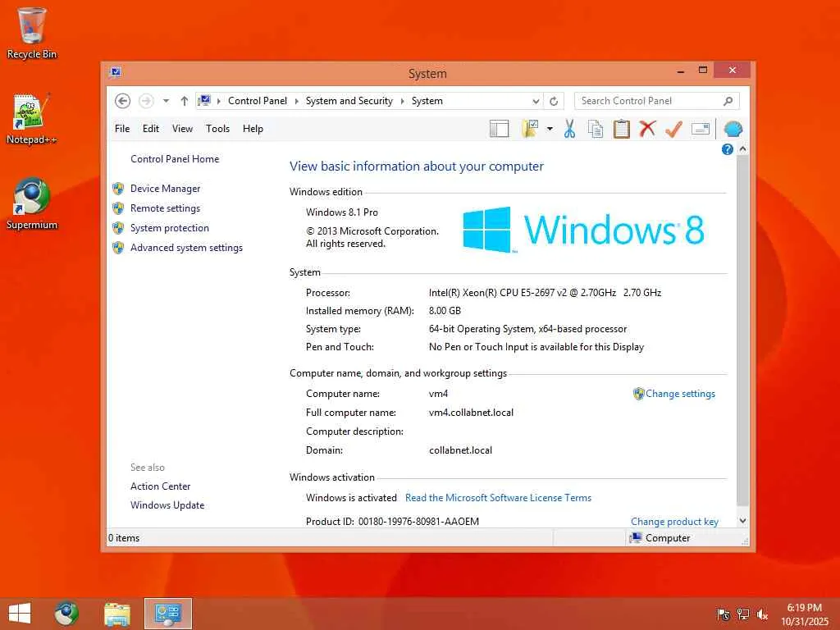
Task: Click the search magnifier icon
Action: coord(728,101)
